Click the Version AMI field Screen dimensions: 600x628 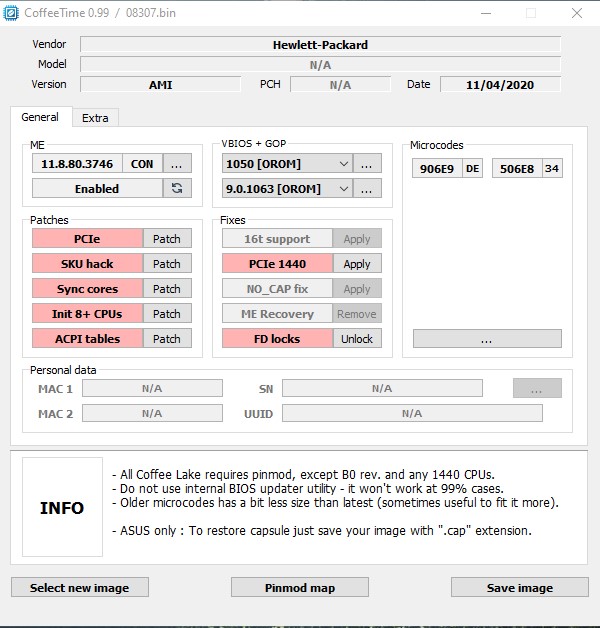pos(161,85)
